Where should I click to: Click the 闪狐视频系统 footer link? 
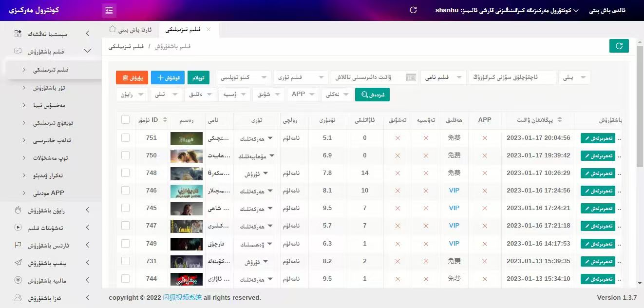[x=182, y=298]
